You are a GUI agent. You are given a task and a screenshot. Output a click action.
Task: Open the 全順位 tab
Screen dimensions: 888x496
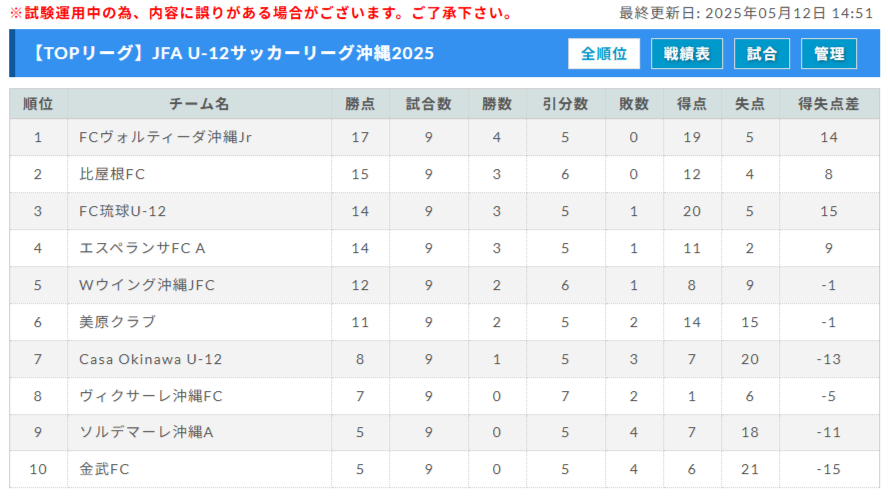click(x=604, y=54)
